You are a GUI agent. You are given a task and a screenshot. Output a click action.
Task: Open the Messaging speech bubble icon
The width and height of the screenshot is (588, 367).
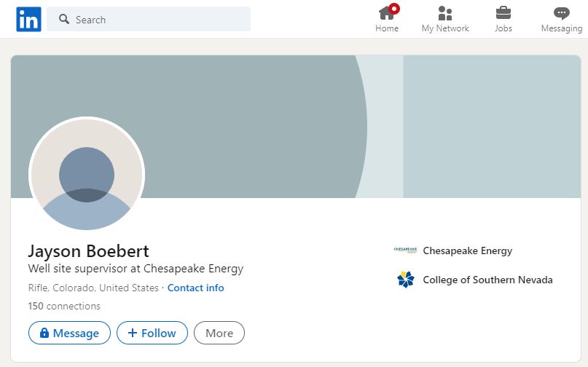pos(561,14)
